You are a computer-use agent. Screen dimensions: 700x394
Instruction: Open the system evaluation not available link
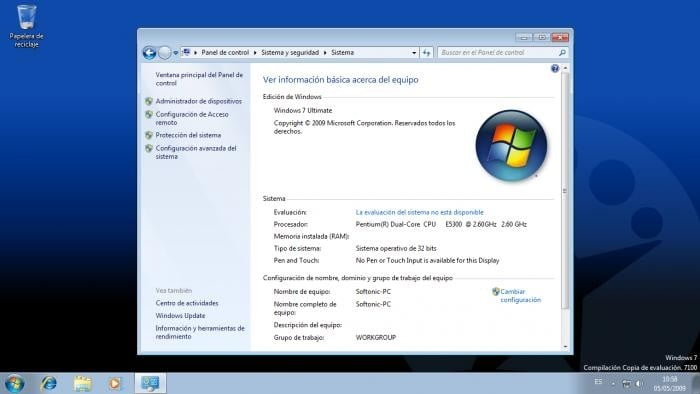(x=419, y=212)
